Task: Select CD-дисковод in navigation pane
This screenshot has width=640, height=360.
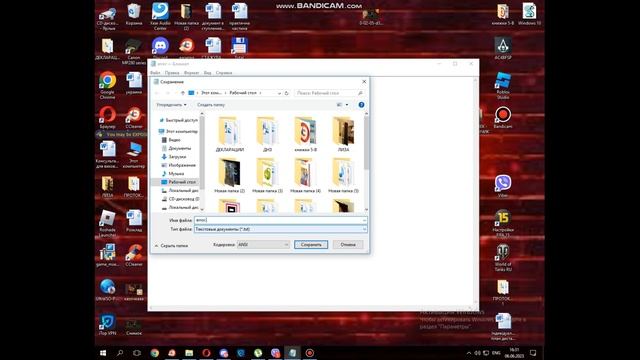Action: [x=180, y=199]
